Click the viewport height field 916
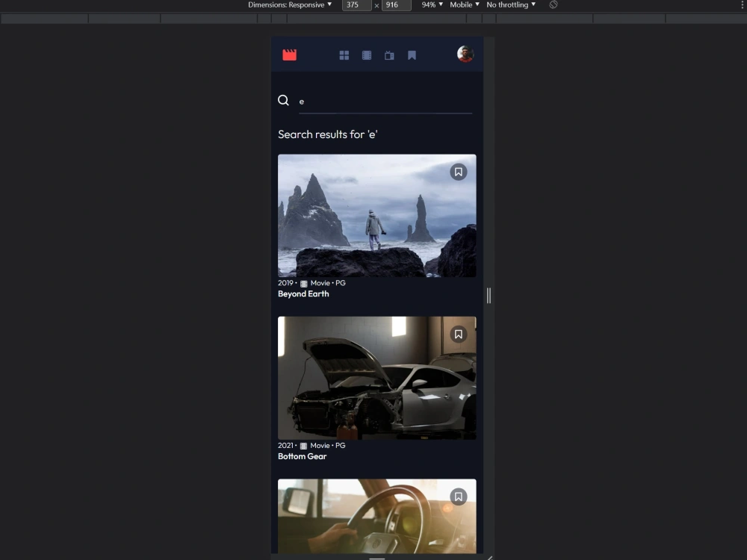Screen dimensions: 747x560 (396, 4)
